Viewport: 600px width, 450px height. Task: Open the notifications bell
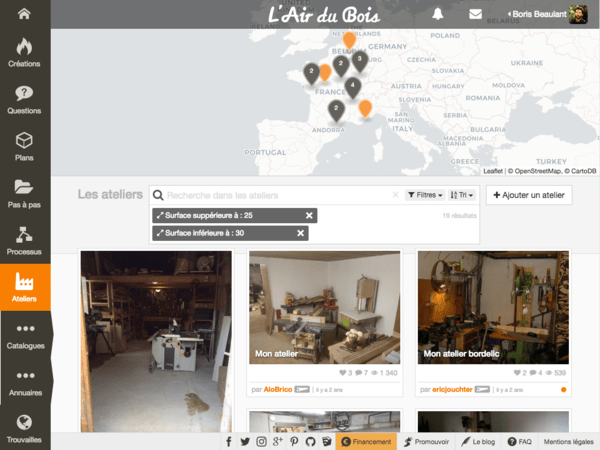pos(438,14)
